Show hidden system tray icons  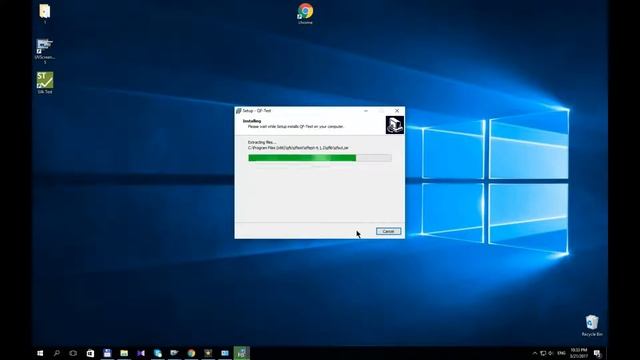tap(535, 353)
